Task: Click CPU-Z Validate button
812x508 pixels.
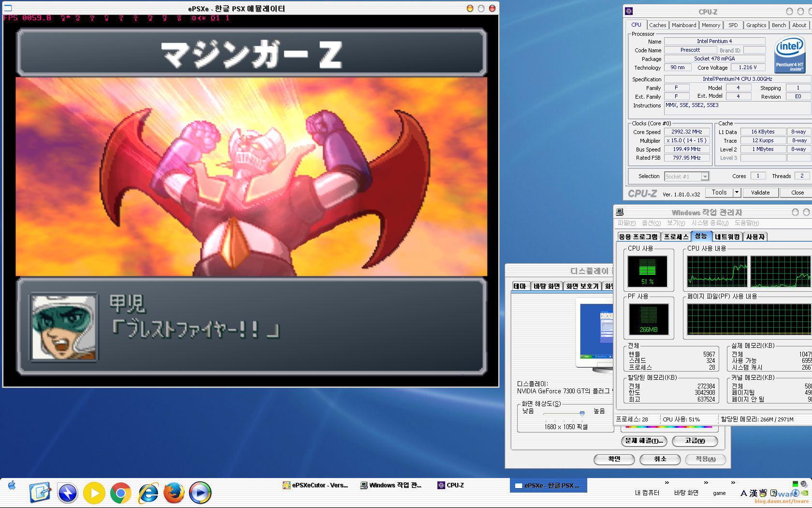Action: click(760, 193)
